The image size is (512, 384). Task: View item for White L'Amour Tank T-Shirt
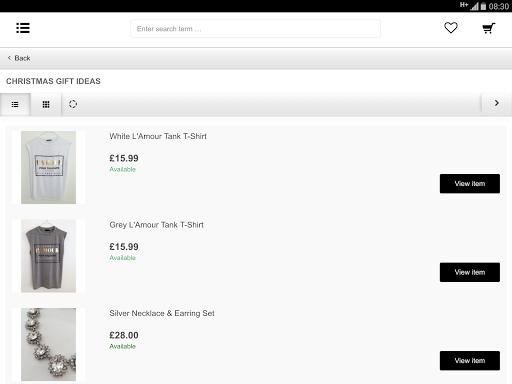click(x=470, y=184)
